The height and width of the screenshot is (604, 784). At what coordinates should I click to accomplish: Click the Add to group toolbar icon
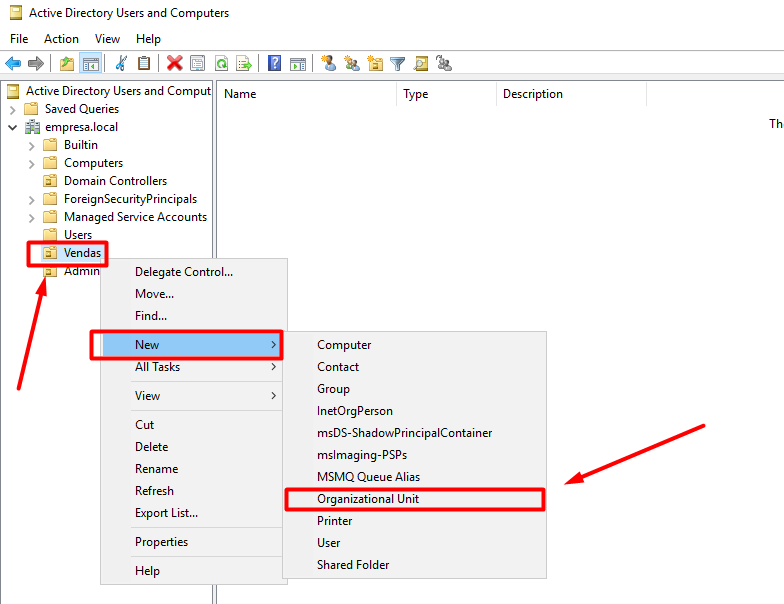pyautogui.click(x=444, y=64)
